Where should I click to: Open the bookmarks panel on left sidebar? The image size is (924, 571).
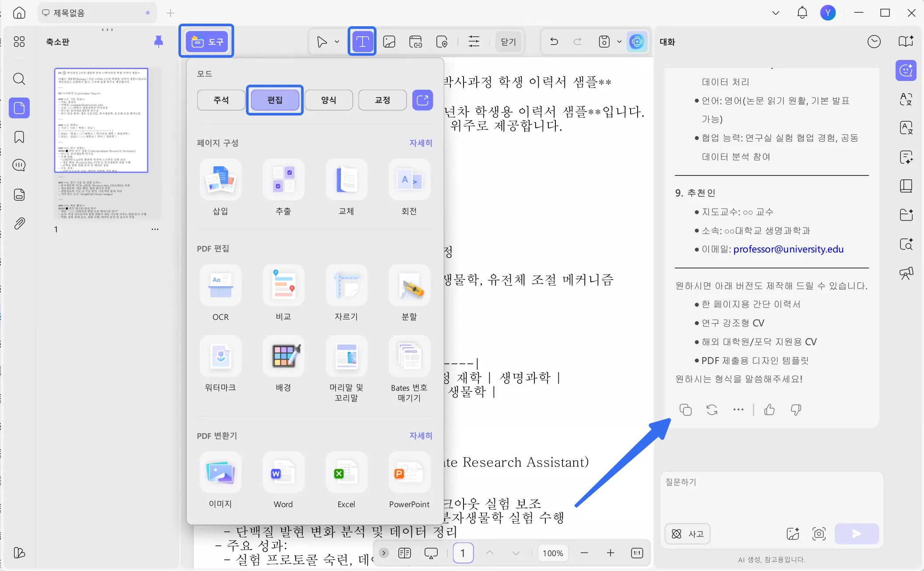(x=19, y=137)
